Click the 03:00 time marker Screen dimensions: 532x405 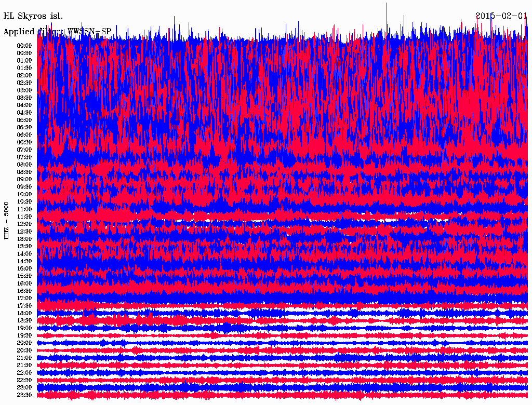coord(24,90)
